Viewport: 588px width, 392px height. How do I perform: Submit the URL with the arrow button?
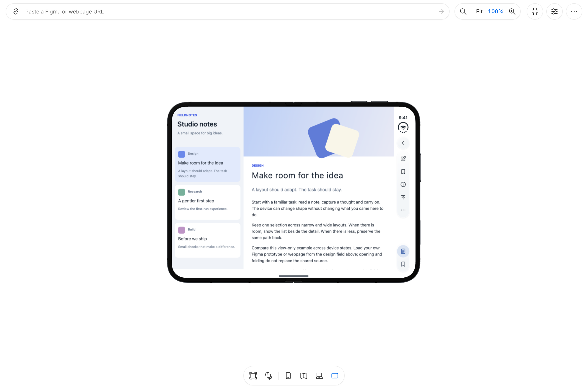441,11
